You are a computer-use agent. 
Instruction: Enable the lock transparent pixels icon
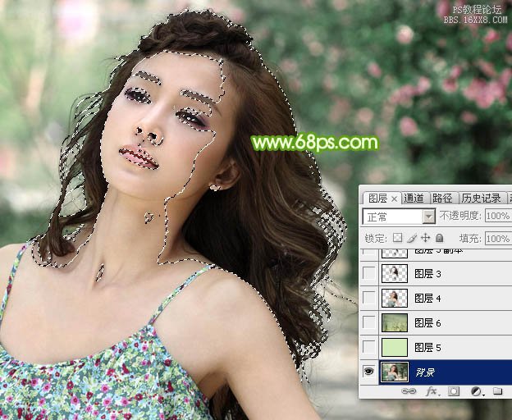397,238
